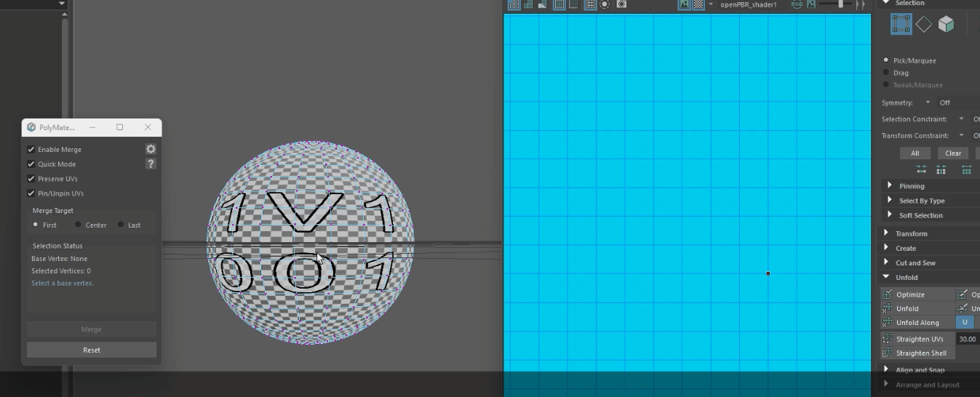980x397 pixels.
Task: Click the UV snapshot camera icon
Action: (x=622, y=4)
